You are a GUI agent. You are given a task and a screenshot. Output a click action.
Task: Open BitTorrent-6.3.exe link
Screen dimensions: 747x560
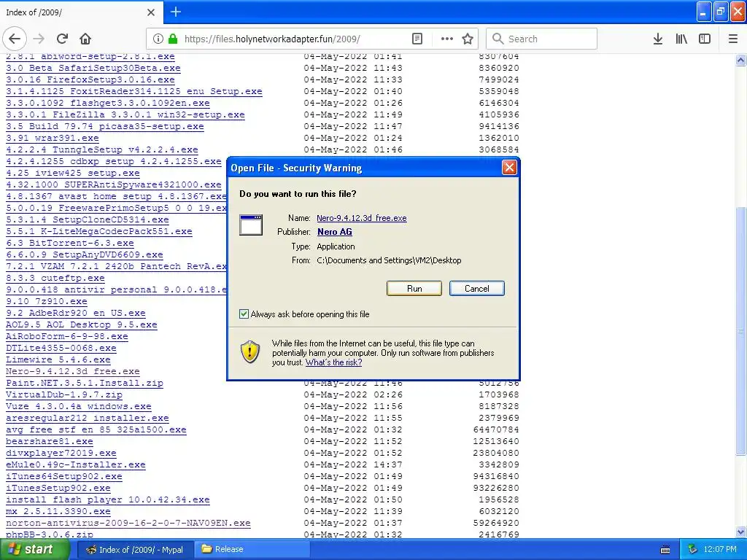click(x=70, y=243)
